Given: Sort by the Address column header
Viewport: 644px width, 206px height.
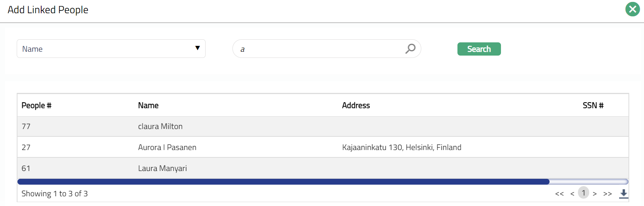Looking at the screenshot, I should click(356, 105).
